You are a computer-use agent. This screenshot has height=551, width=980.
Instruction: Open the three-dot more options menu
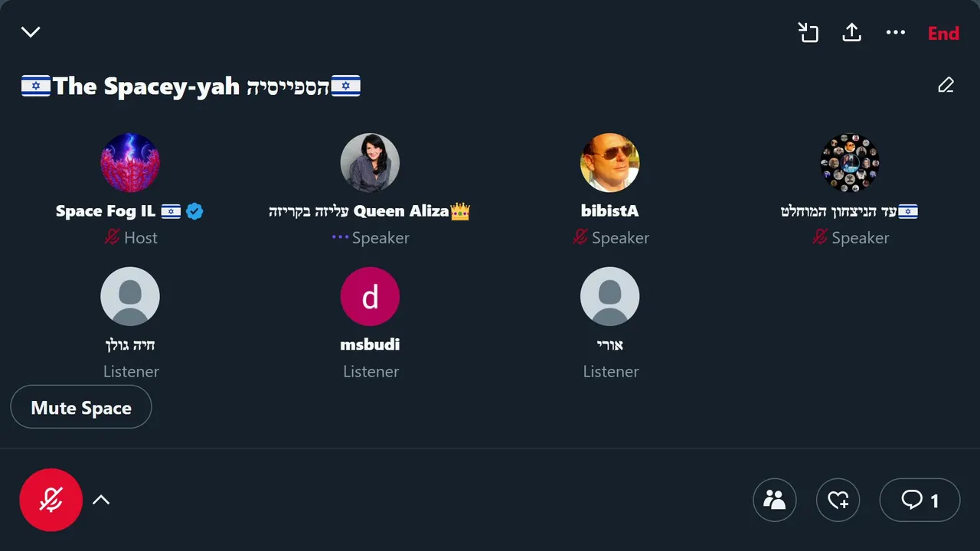point(895,33)
